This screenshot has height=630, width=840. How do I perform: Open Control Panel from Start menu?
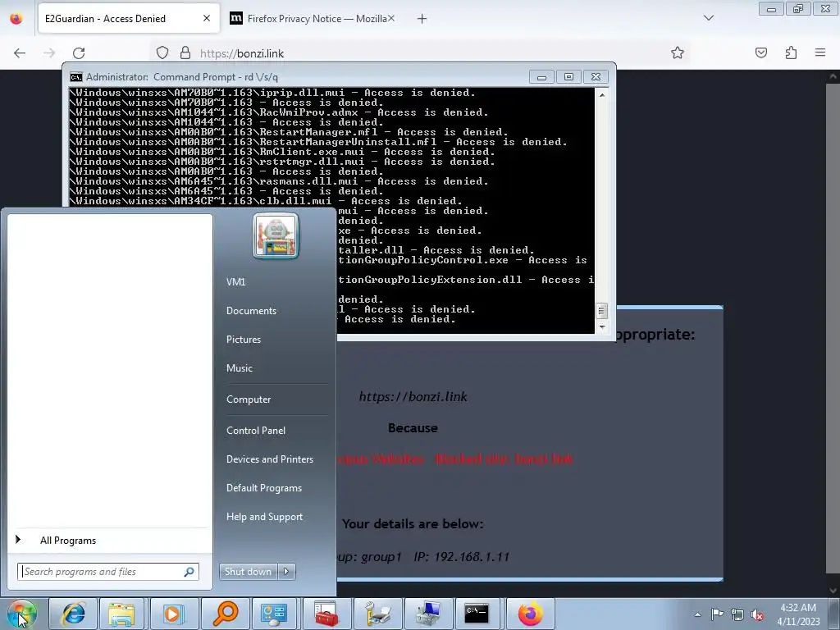coord(256,430)
